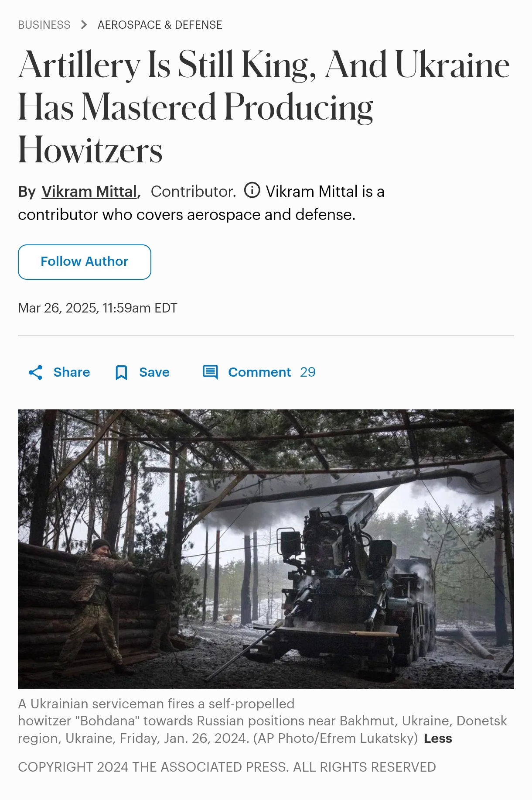Click the comment bubble icon
This screenshot has width=532, height=800.
[x=211, y=372]
